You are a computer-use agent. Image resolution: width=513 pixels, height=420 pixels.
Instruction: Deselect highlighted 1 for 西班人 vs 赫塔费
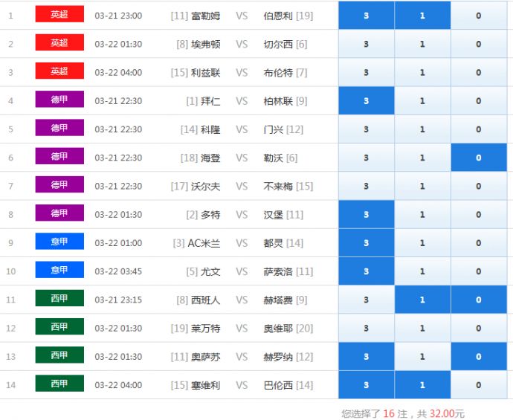[422, 300]
